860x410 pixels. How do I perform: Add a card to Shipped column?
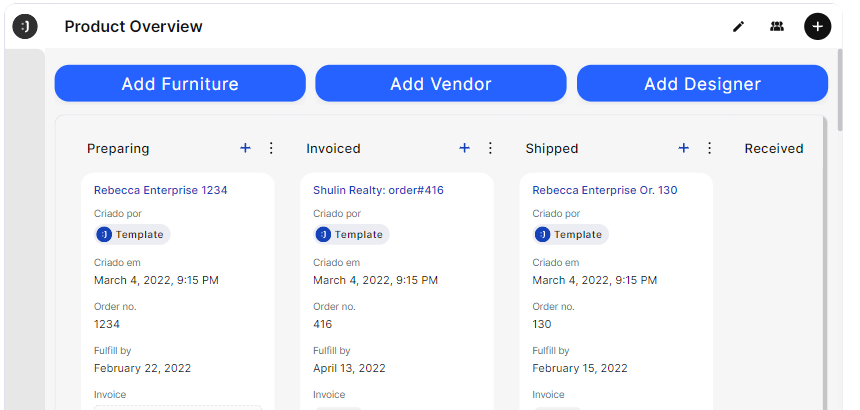pyautogui.click(x=684, y=148)
